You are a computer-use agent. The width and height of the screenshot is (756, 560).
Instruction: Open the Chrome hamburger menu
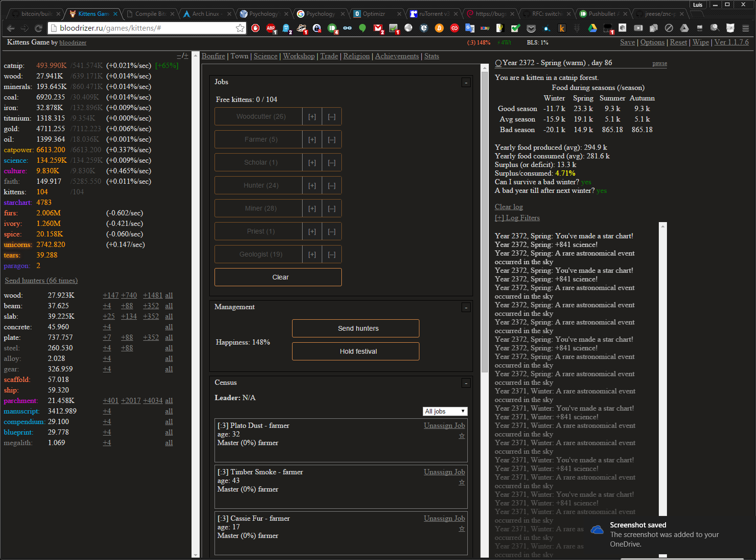coord(745,28)
